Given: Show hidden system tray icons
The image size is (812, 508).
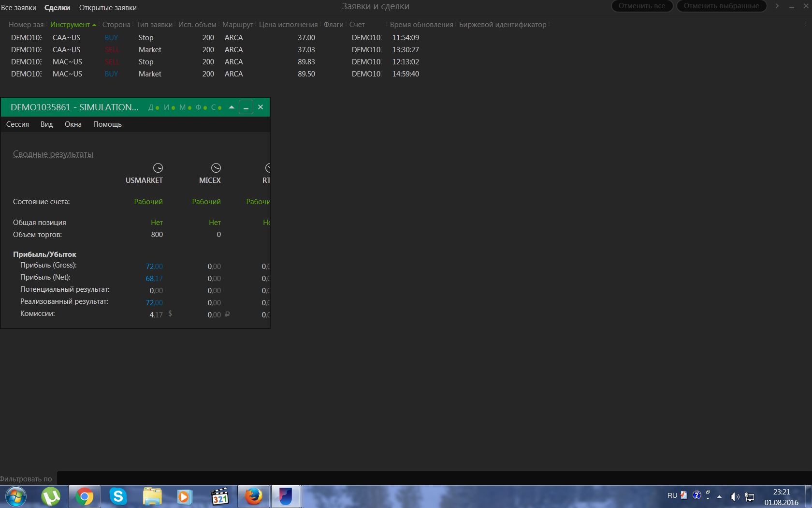Looking at the screenshot, I should [x=719, y=497].
